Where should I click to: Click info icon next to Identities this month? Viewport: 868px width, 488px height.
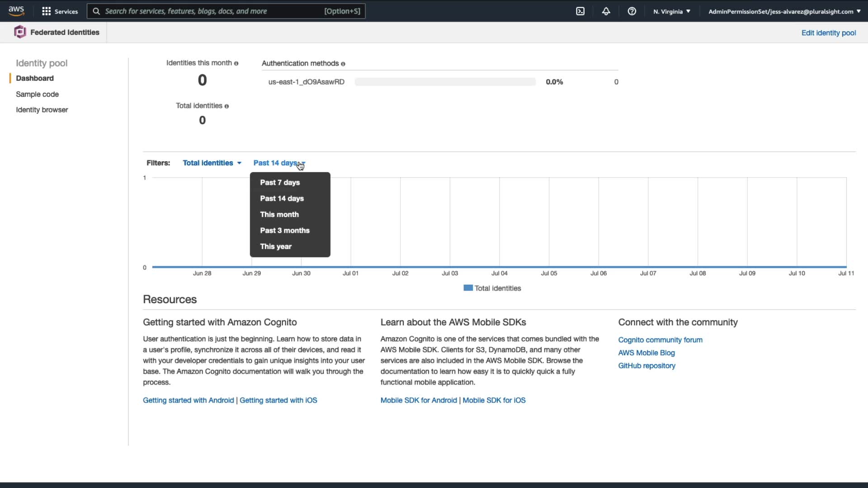(x=236, y=64)
